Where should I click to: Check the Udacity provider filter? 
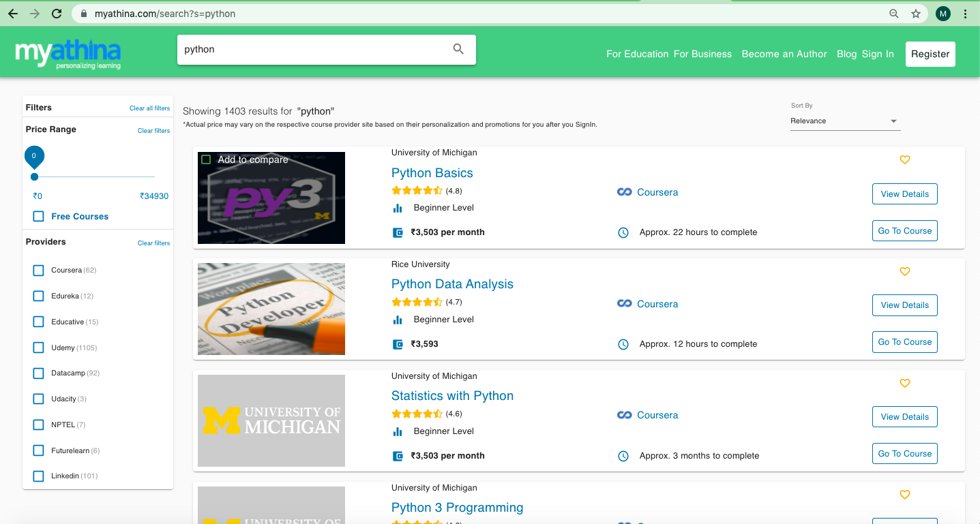[x=39, y=399]
